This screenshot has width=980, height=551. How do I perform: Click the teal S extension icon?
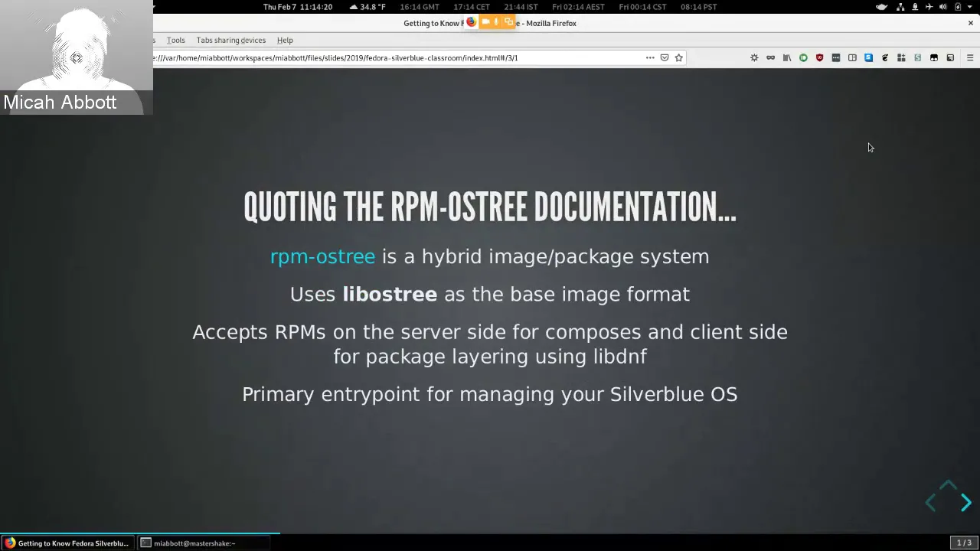tap(917, 57)
